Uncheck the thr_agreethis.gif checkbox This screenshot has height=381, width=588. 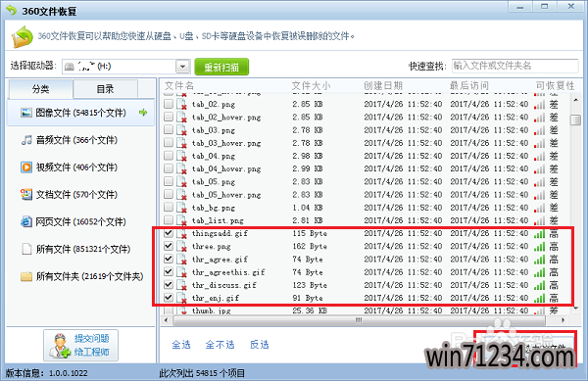pyautogui.click(x=169, y=272)
